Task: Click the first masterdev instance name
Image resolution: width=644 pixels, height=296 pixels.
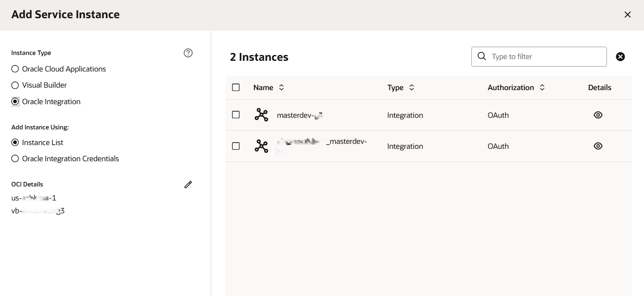Action: click(x=300, y=115)
